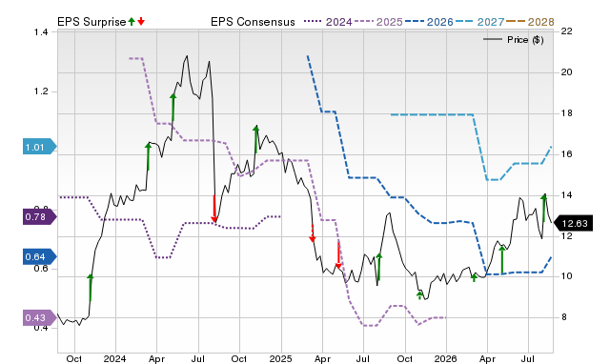Select the May 2026 green EPS surprise arrow
Viewport: 610px width, 364px height.
click(x=502, y=259)
